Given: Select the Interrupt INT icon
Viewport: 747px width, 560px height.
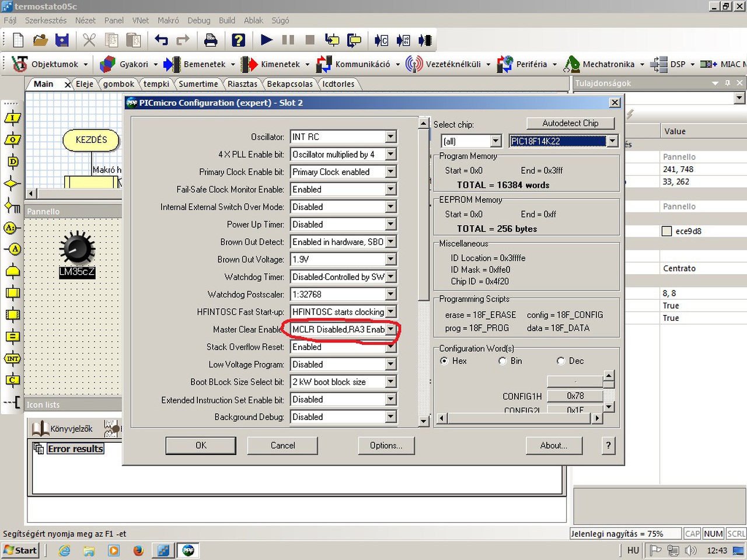Looking at the screenshot, I should tap(12, 359).
